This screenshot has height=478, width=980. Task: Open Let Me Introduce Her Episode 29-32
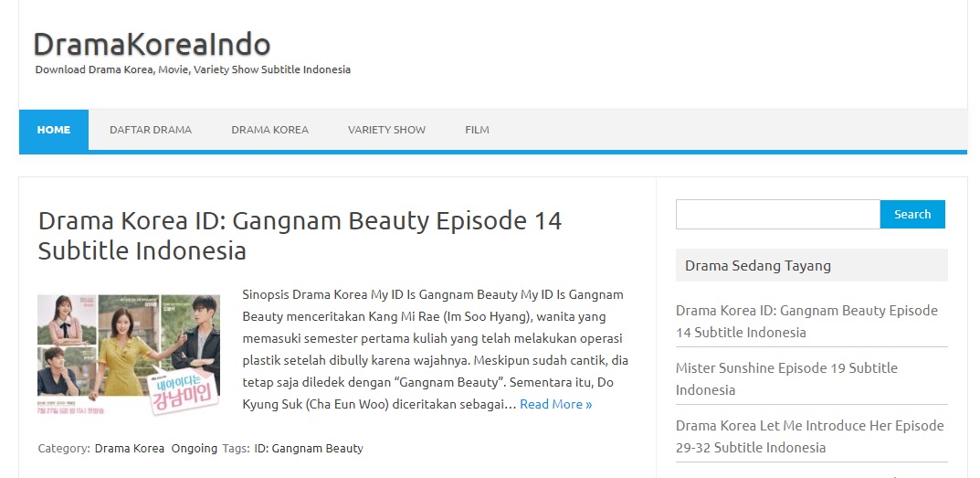pyautogui.click(x=809, y=437)
